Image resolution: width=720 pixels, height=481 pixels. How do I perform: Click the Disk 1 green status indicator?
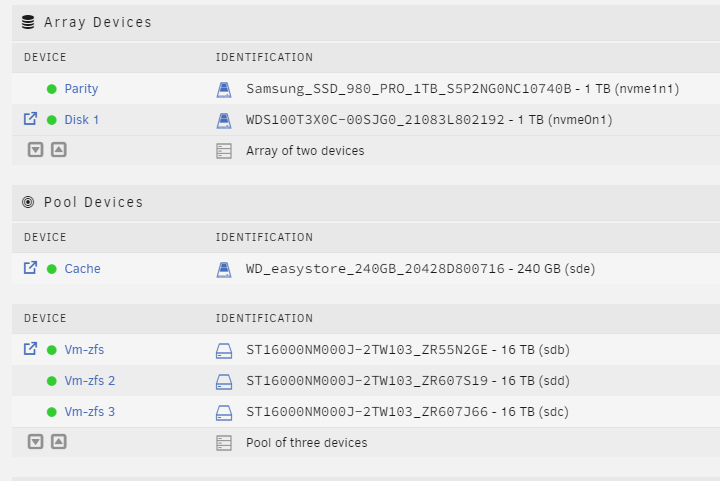click(x=52, y=120)
